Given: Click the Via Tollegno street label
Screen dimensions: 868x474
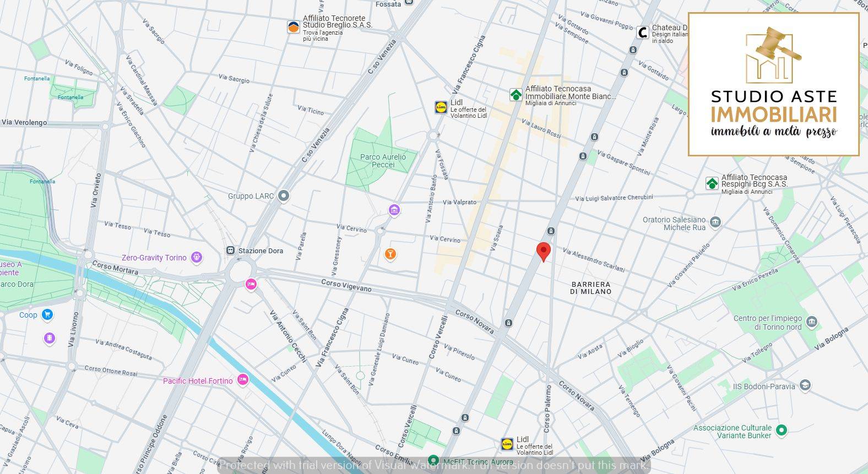Looking at the screenshot, I should pos(757,353).
